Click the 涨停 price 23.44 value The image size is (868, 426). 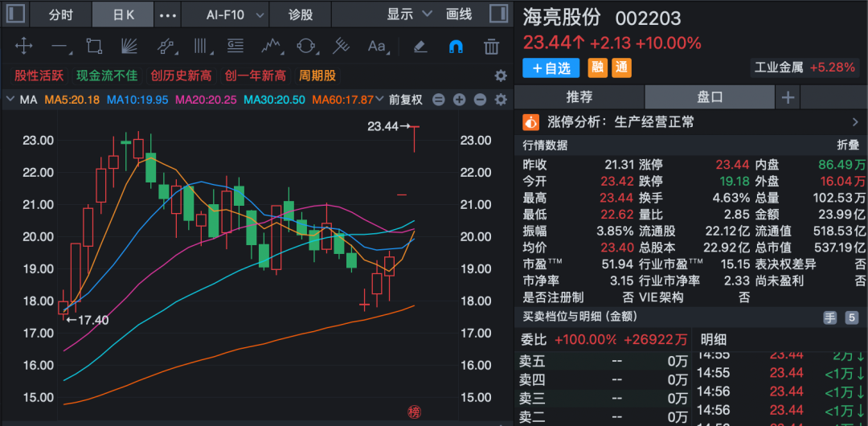[732, 165]
